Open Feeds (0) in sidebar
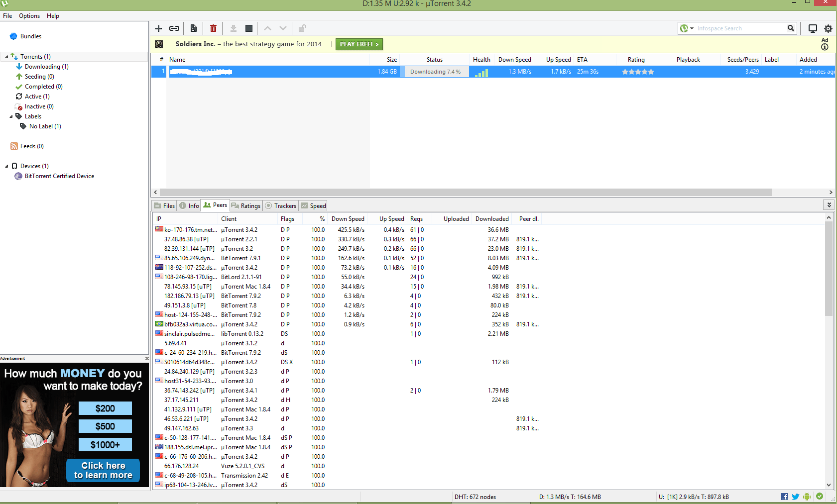Image resolution: width=837 pixels, height=504 pixels. click(x=32, y=146)
